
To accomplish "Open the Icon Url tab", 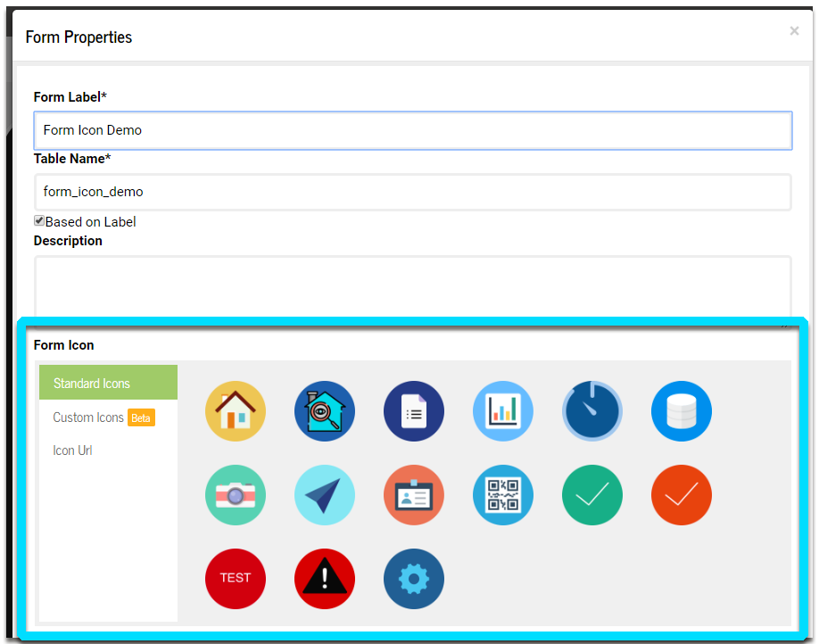I will pyautogui.click(x=72, y=450).
